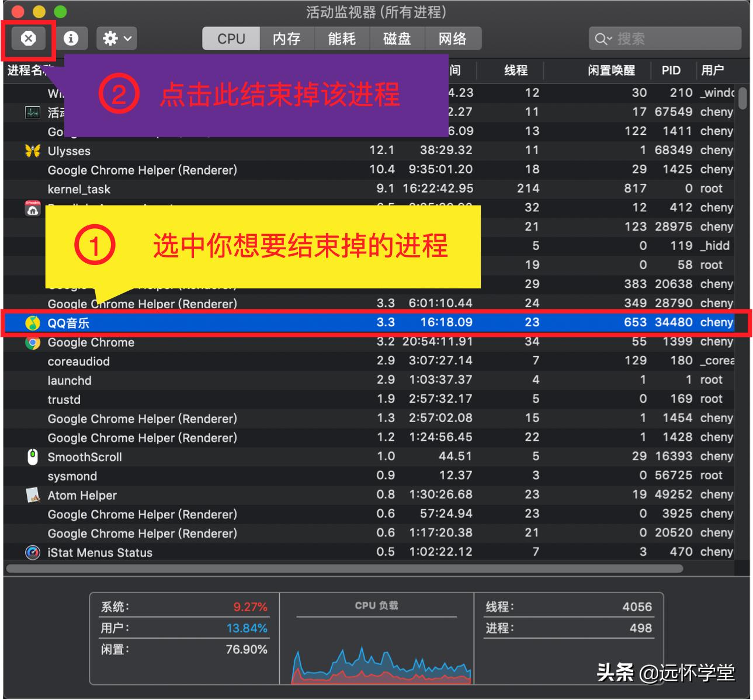
Task: Sort processes by clicking the PID column header
Action: click(x=671, y=71)
